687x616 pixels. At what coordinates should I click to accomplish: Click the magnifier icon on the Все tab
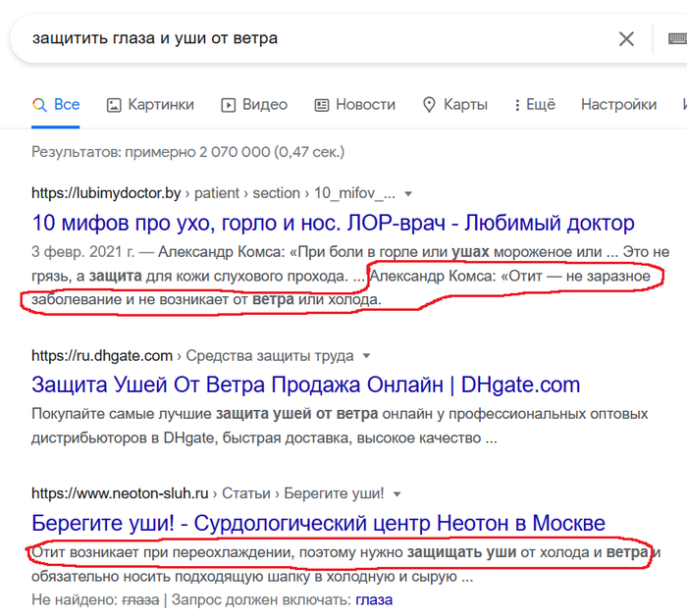tap(39, 105)
